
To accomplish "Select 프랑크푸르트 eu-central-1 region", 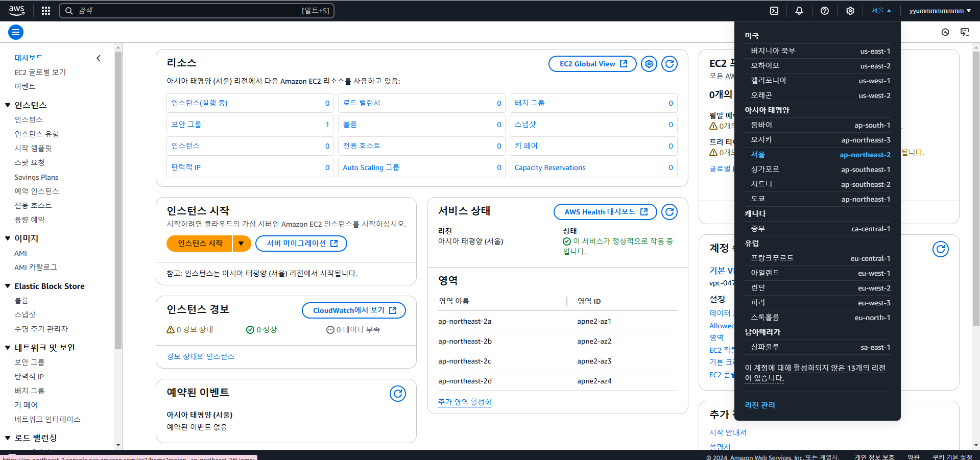I will pyautogui.click(x=818, y=258).
